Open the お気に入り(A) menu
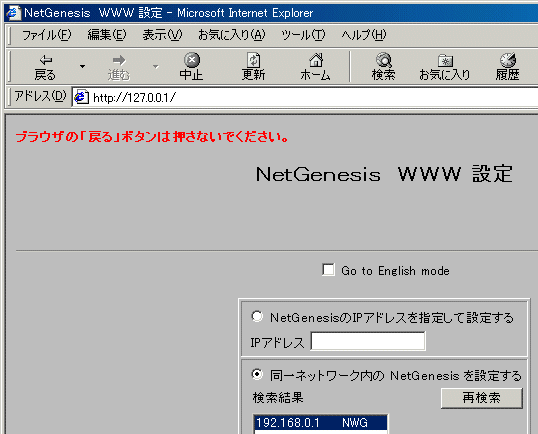 coord(232,35)
